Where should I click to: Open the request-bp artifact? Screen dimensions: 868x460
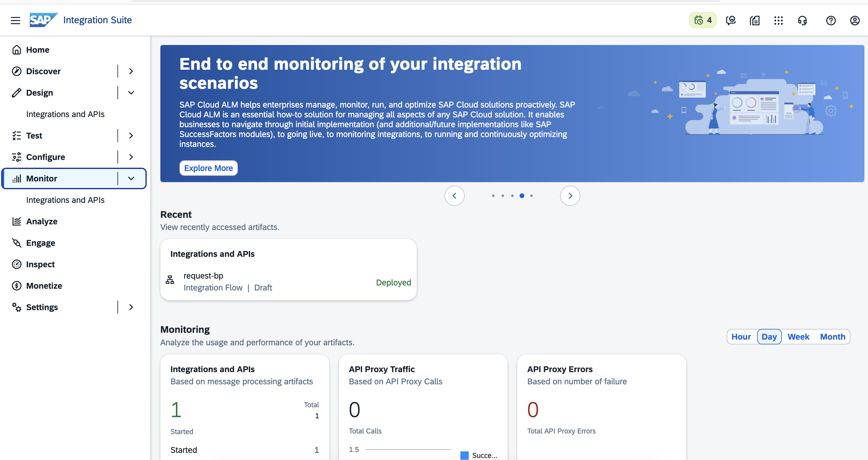[289, 282]
